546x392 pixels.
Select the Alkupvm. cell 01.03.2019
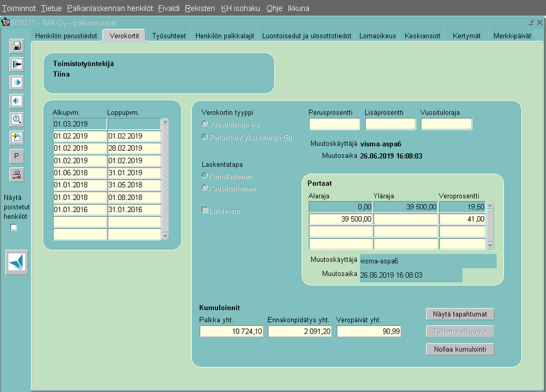[x=80, y=124]
